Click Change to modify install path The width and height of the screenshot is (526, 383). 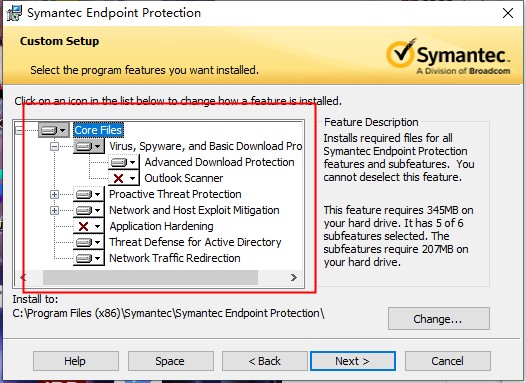[438, 319]
